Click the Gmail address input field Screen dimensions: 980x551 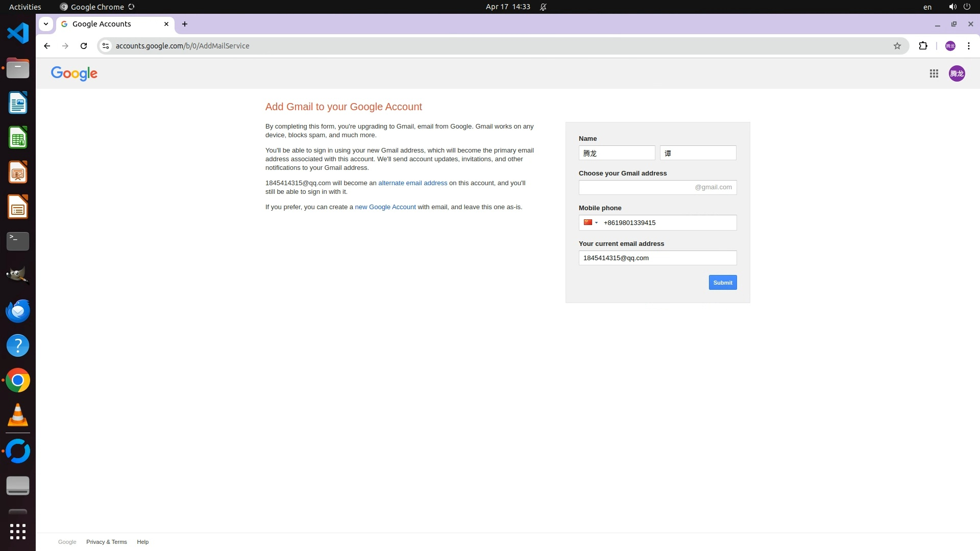coord(635,187)
